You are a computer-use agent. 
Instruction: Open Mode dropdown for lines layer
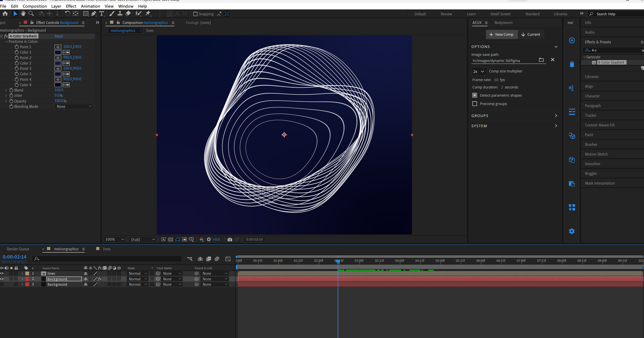[x=138, y=274]
